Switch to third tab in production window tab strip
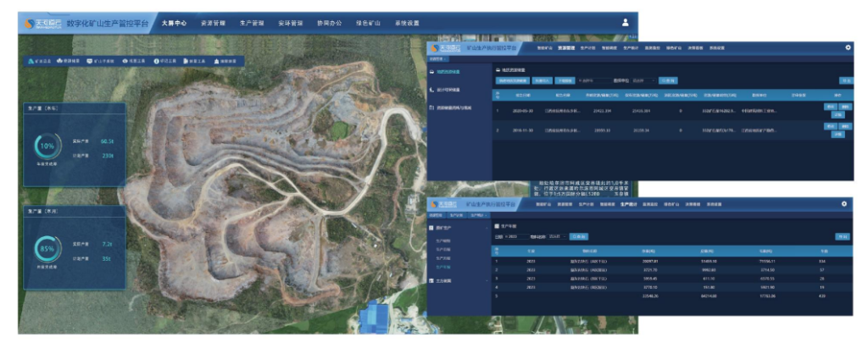Viewport: 868px width, 354px height. tap(478, 215)
